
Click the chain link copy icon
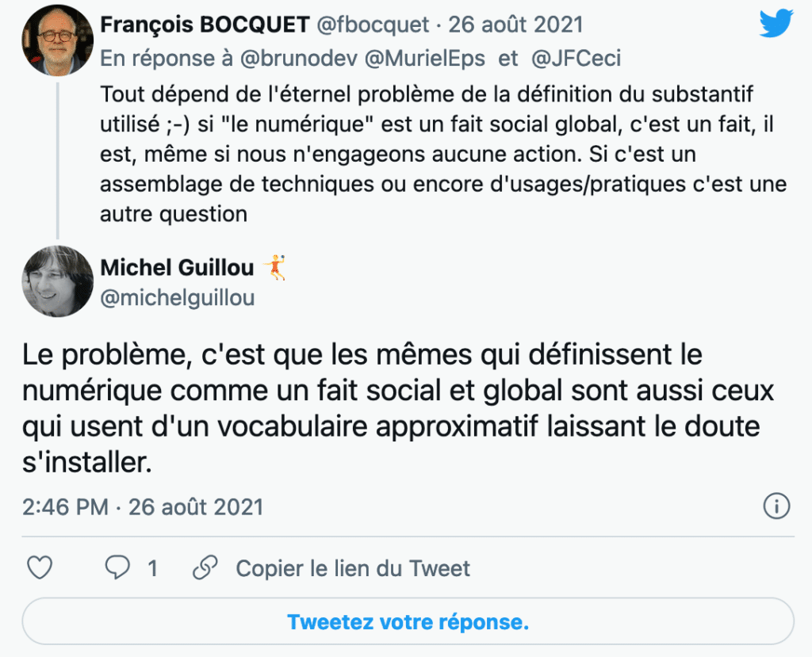tap(205, 568)
